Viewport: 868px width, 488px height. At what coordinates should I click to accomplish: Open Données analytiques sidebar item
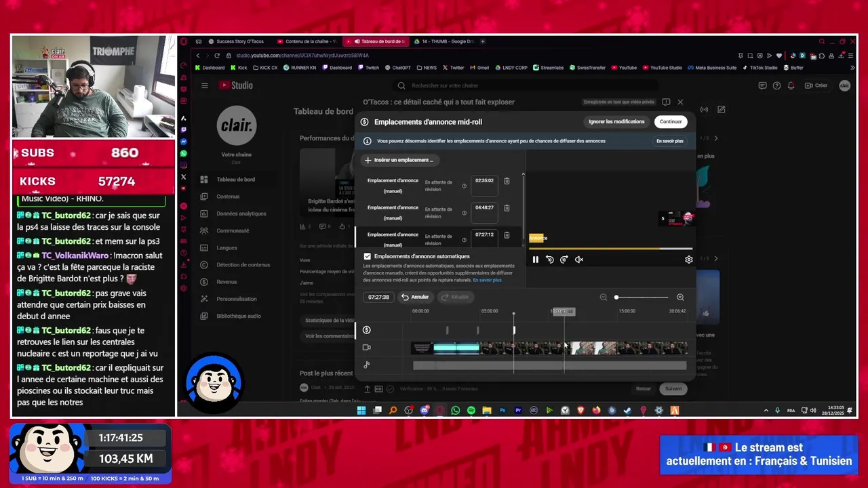click(236, 213)
